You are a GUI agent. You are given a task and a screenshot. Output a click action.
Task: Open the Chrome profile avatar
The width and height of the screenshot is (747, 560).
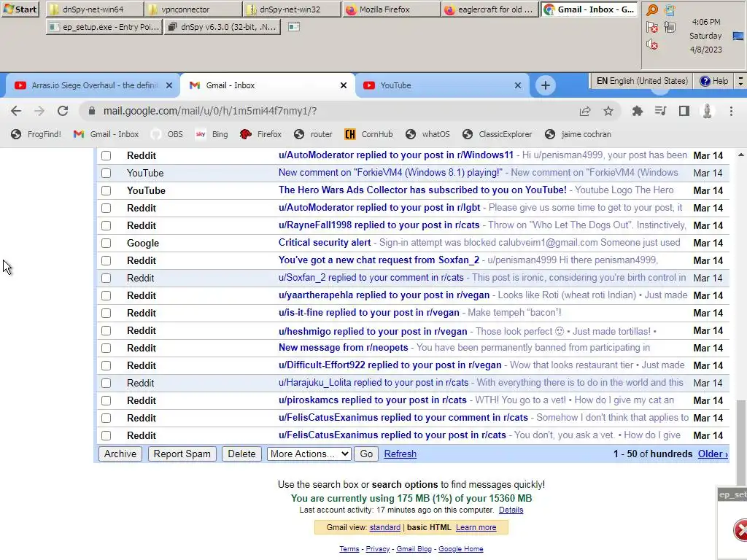[x=707, y=111]
